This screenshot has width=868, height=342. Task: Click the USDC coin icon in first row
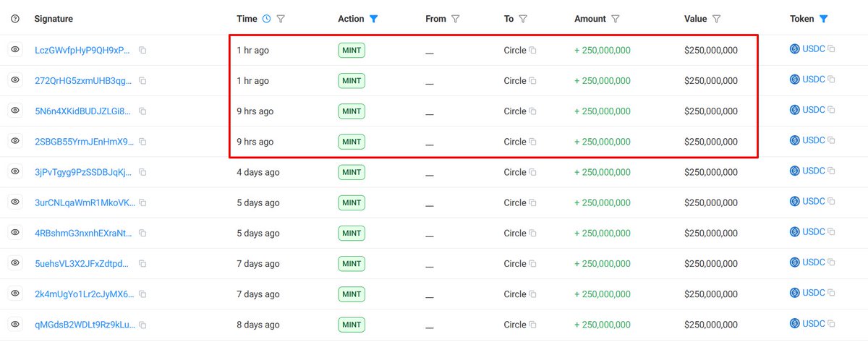(794, 49)
